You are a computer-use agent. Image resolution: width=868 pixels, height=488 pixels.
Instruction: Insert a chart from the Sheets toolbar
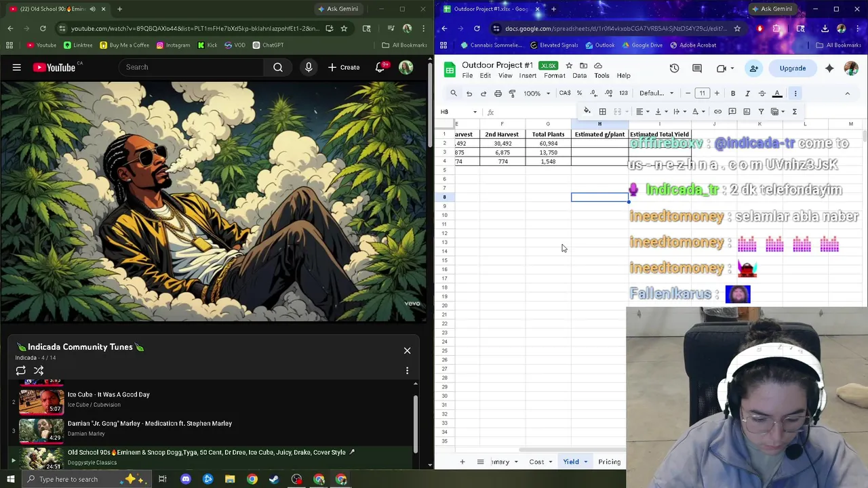click(747, 111)
